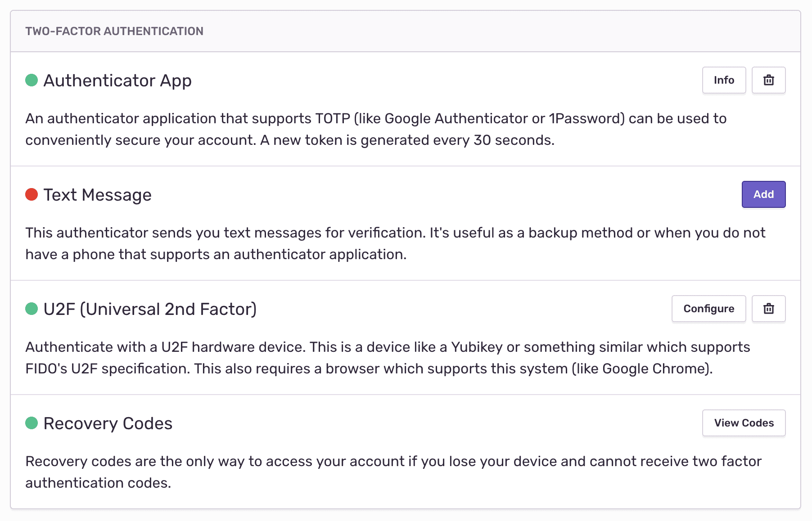Viewport: 812px width, 521px height.
Task: Click the Yubikey hardware device description
Action: 388,347
